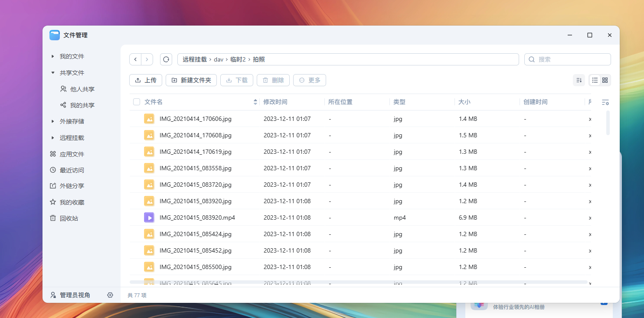Sort by the 文件名 column arrows
This screenshot has width=644, height=318.
click(x=255, y=102)
